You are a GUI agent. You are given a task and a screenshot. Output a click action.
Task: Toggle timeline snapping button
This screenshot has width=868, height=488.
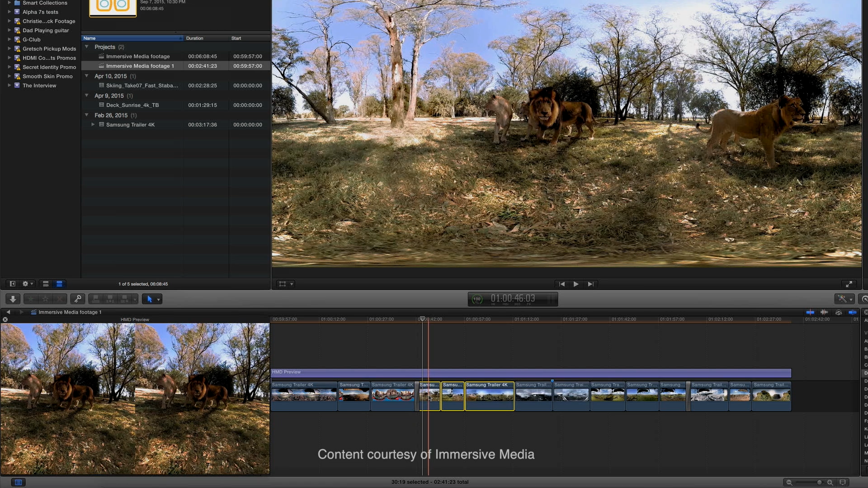click(x=853, y=312)
